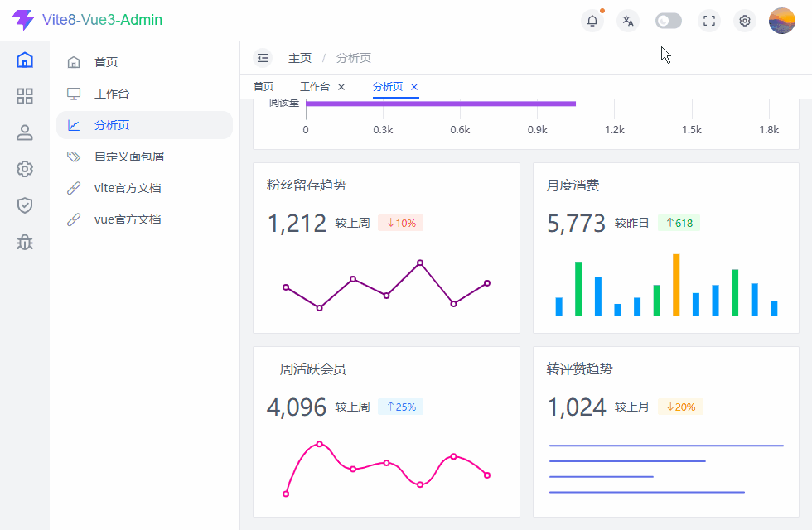Close the 分析页 tab
Image resolution: width=812 pixels, height=530 pixels.
[414, 87]
